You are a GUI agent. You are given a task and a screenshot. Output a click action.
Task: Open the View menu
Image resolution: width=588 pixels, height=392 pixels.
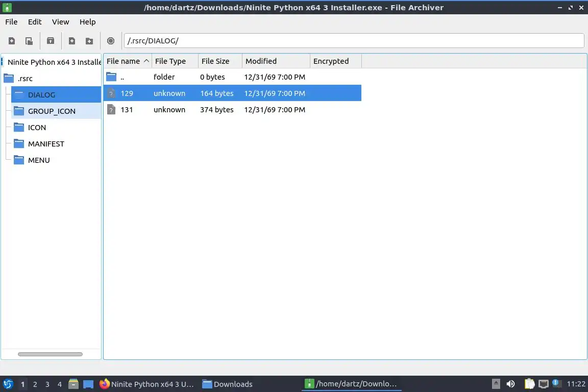point(60,22)
